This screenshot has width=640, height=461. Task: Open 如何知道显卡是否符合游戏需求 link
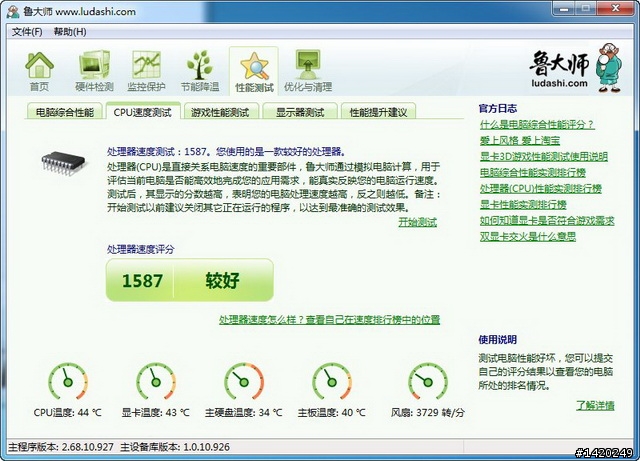click(547, 220)
